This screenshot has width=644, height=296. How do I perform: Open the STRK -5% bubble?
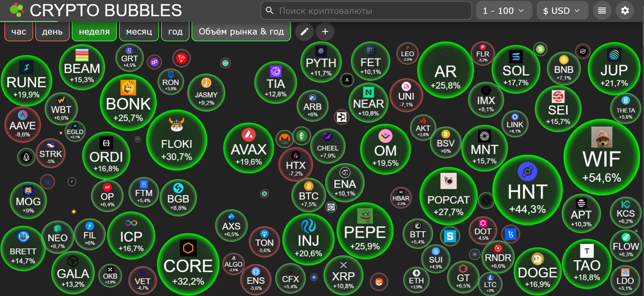(51, 154)
